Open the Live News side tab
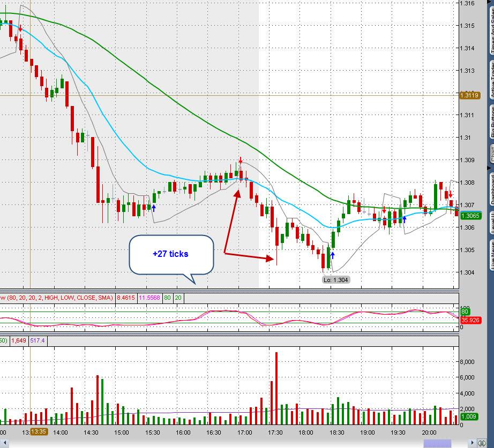Image resolution: width=494 pixels, height=448 pixels. tap(491, 254)
